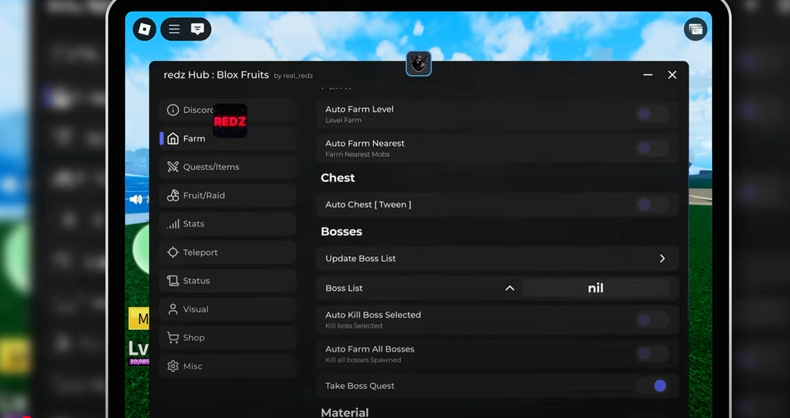Click the Shop cart icon
This screenshot has width=790, height=418.
click(173, 337)
